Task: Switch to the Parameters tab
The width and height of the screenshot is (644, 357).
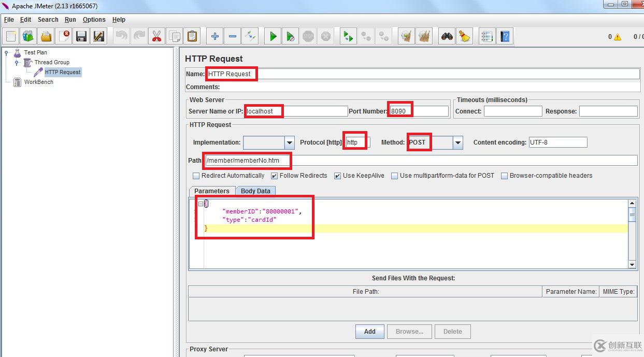Action: coord(212,191)
